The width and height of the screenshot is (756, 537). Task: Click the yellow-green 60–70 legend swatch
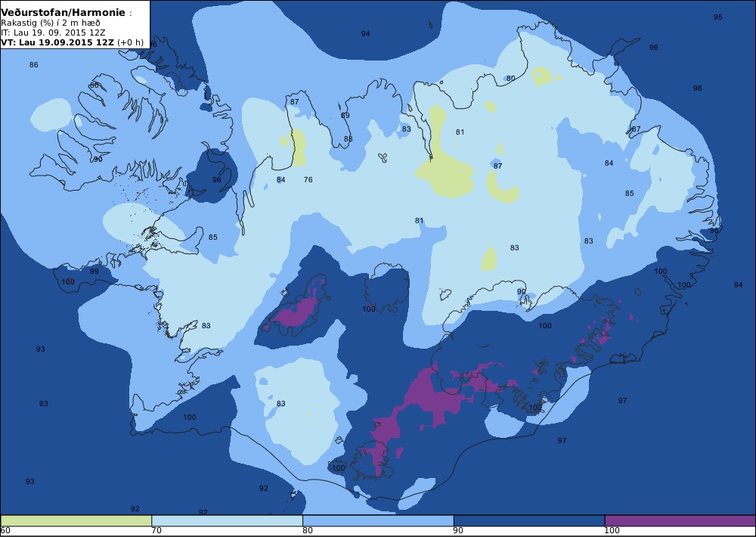click(76, 520)
